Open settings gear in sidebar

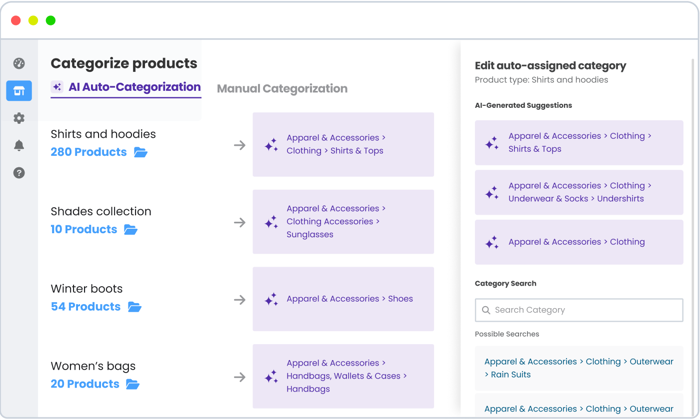tap(19, 118)
